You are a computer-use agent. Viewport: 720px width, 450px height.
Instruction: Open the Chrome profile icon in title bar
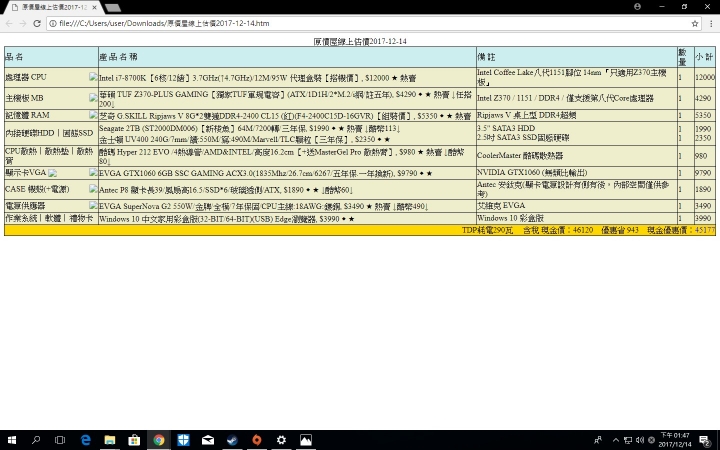click(x=637, y=6)
